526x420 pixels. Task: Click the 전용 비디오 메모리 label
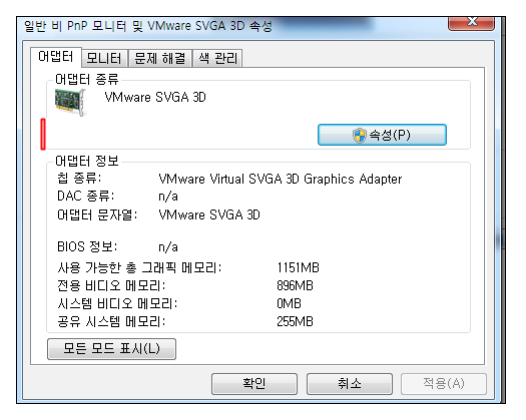(111, 285)
